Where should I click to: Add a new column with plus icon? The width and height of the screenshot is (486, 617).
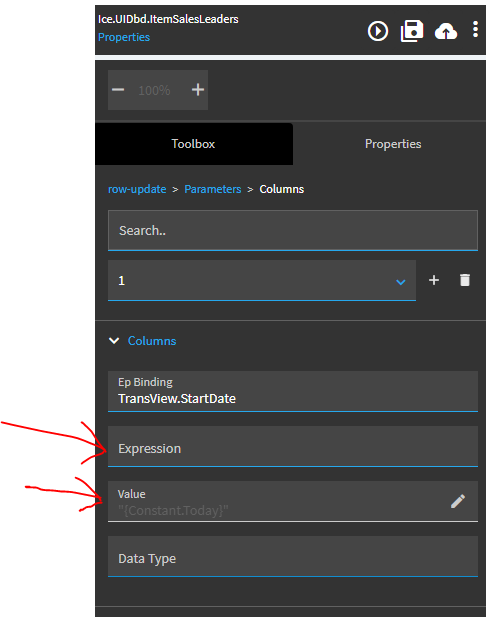tap(434, 280)
